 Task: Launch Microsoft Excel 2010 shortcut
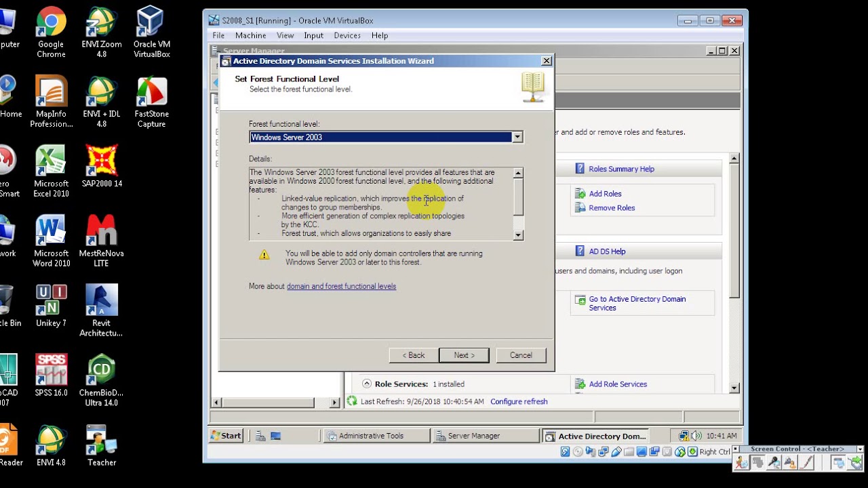(x=51, y=172)
